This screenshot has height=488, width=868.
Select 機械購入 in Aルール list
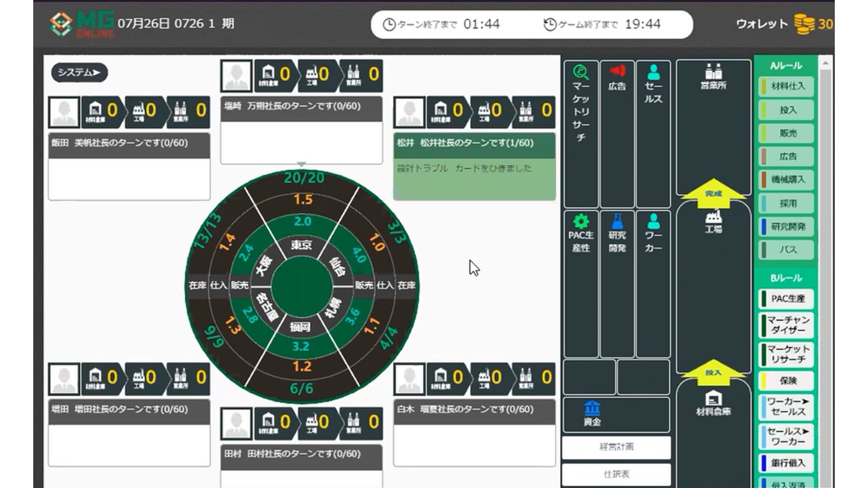coord(787,180)
